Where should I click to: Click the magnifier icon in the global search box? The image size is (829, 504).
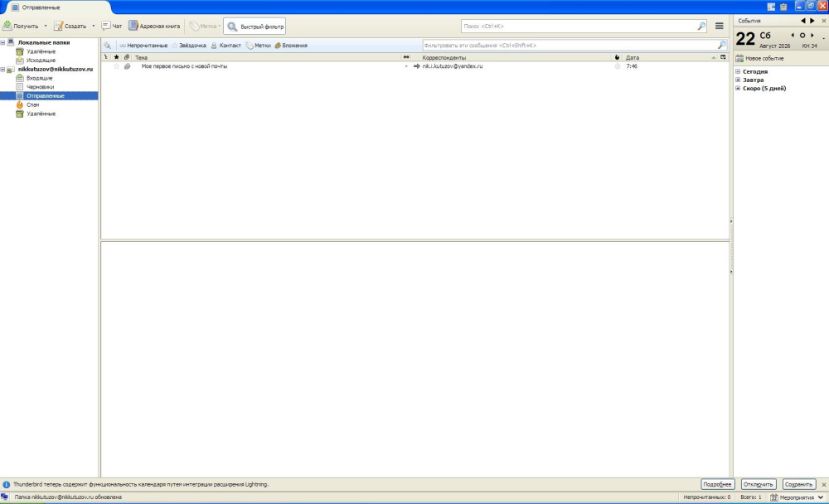[x=701, y=26]
